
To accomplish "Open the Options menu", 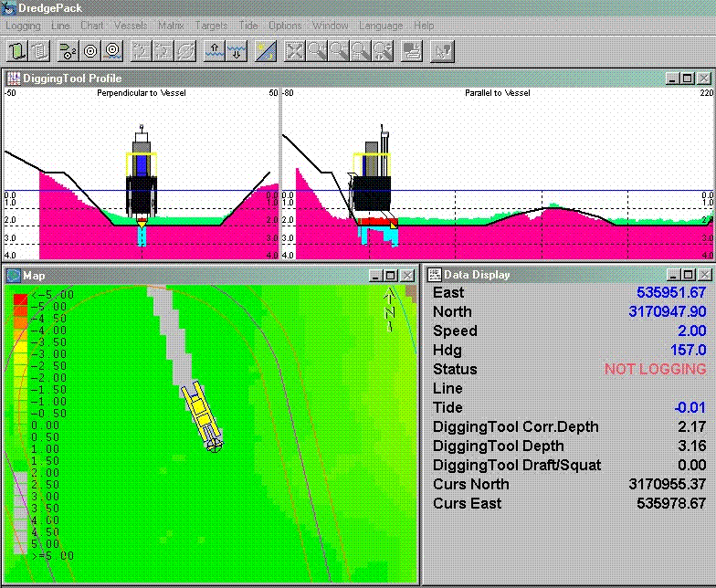I will coord(285,26).
